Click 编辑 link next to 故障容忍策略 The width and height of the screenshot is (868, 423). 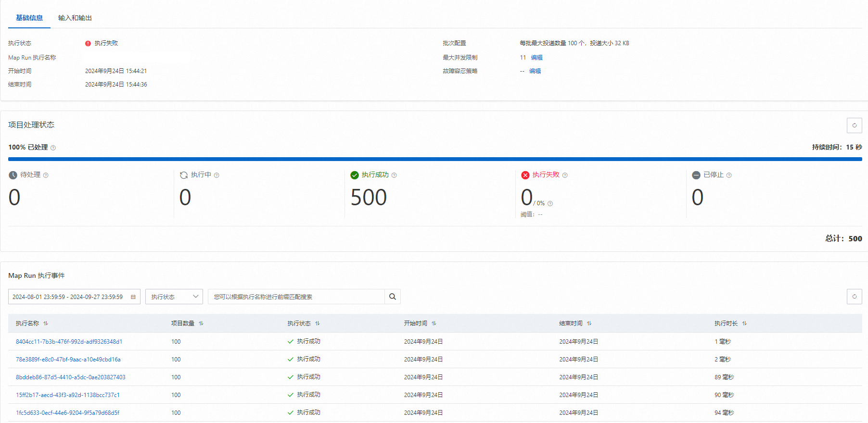point(535,71)
